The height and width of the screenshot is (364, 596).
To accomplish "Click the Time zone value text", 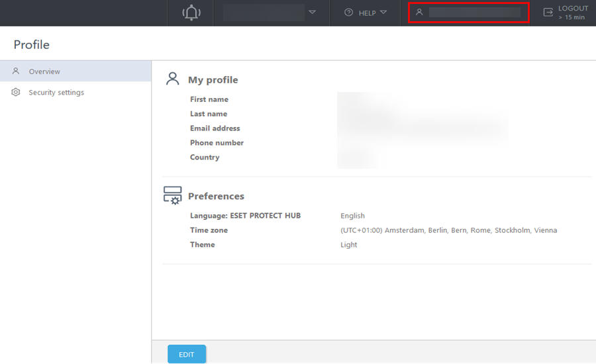I will tap(448, 230).
